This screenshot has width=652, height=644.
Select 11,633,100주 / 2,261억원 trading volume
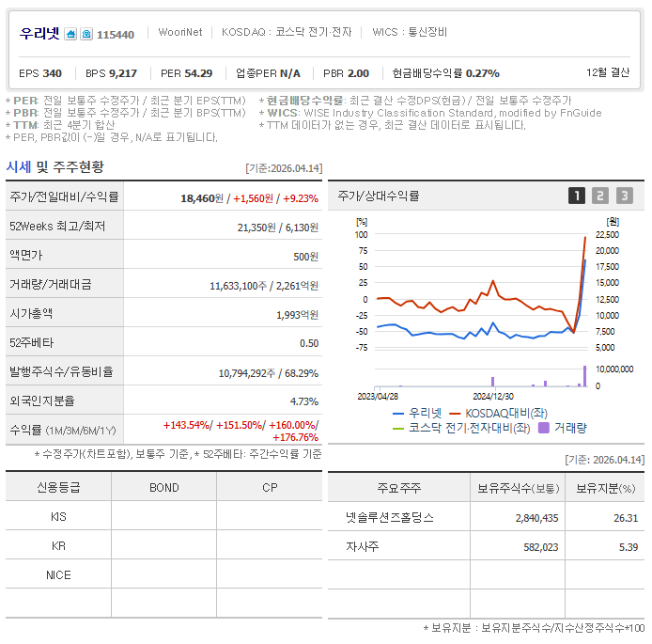coord(264,286)
